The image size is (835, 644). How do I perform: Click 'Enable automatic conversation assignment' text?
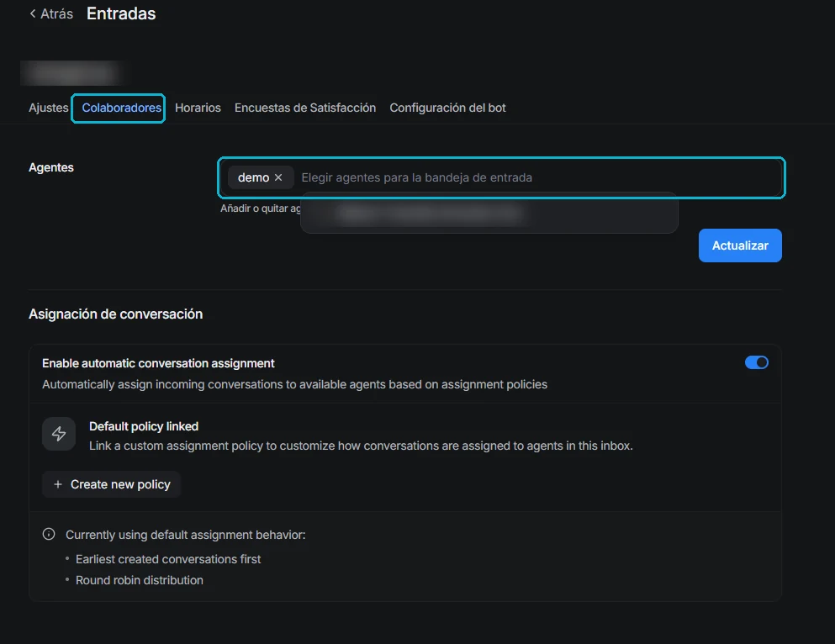pos(158,363)
